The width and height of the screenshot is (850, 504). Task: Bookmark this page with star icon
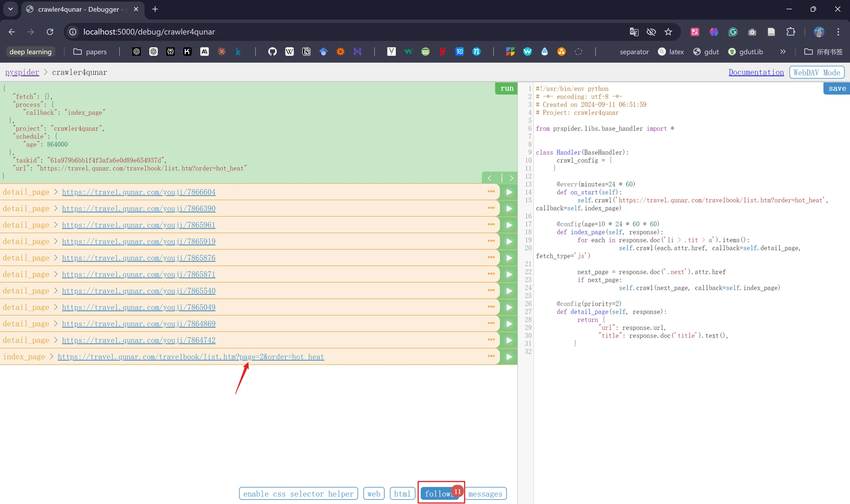point(668,32)
